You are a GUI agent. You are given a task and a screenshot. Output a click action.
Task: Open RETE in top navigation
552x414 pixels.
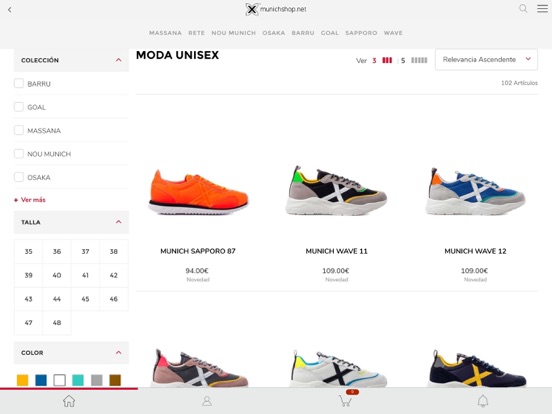pyautogui.click(x=196, y=33)
